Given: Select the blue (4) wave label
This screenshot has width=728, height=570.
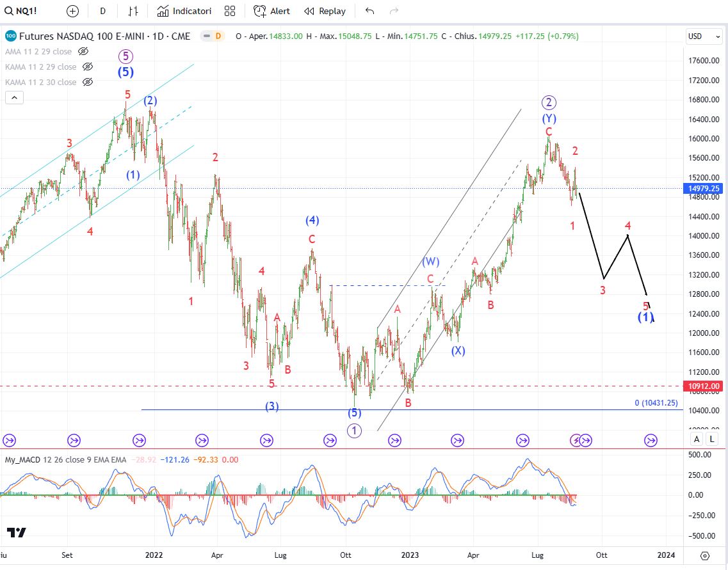Looking at the screenshot, I should 312,220.
